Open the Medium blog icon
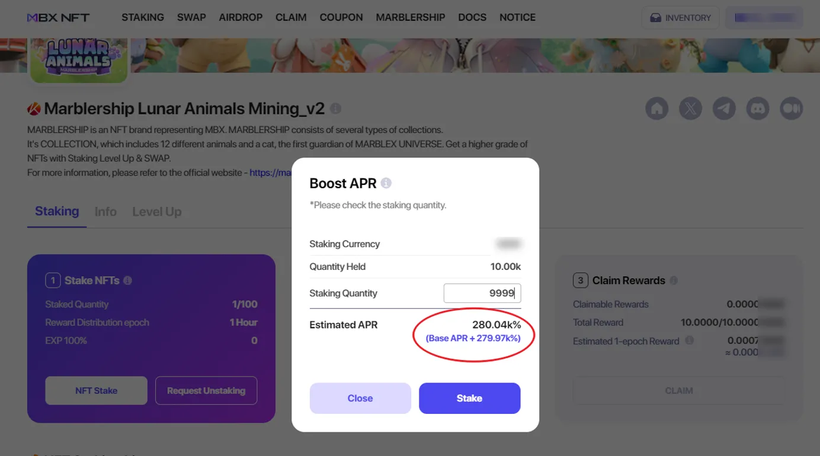The width and height of the screenshot is (820, 456). [x=791, y=108]
